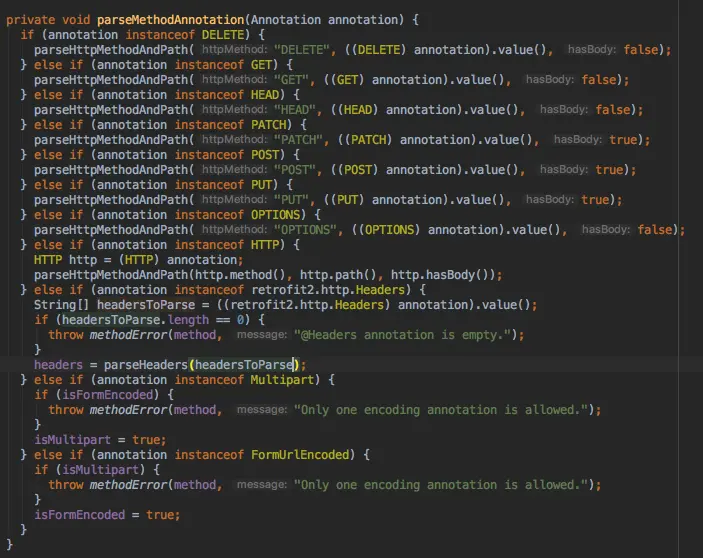The height and width of the screenshot is (558, 703).
Task: Click the String[] type declaration
Action: click(61, 305)
